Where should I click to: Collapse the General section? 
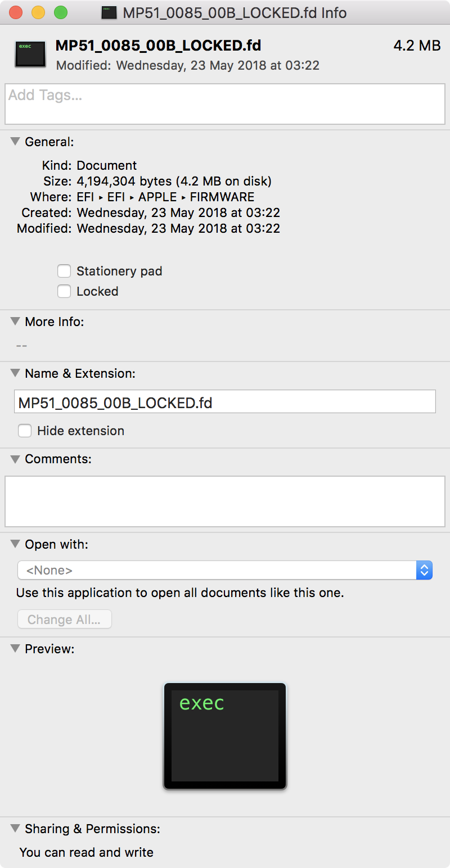click(15, 142)
